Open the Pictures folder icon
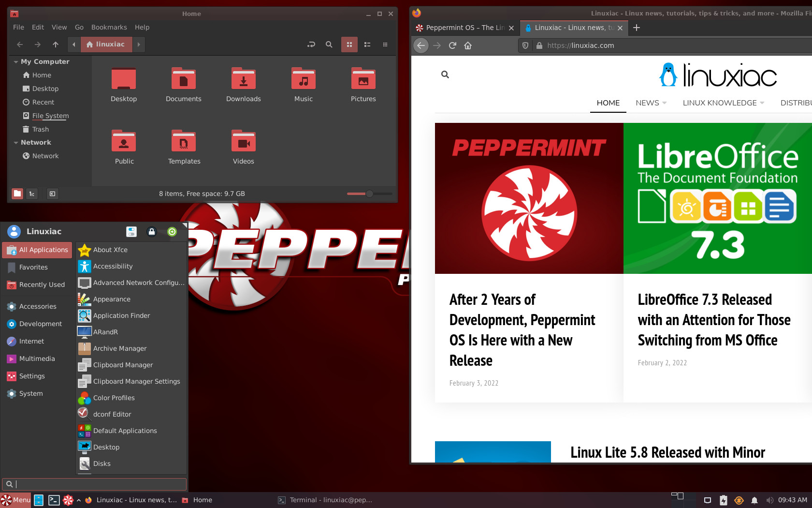 coord(363,78)
